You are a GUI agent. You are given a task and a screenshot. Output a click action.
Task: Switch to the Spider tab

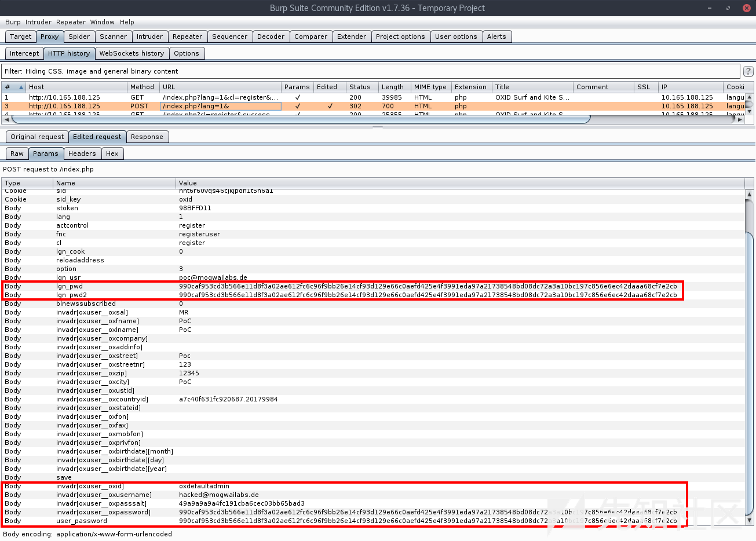[x=79, y=36]
